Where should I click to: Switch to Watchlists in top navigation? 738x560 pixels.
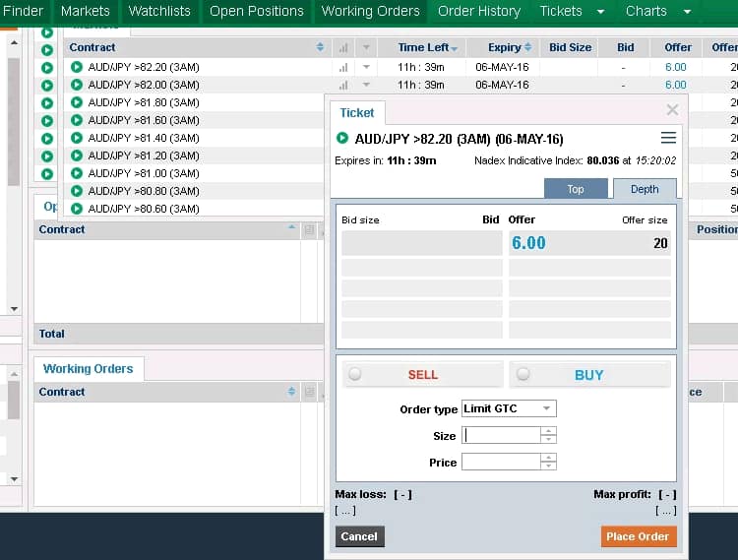(x=160, y=12)
